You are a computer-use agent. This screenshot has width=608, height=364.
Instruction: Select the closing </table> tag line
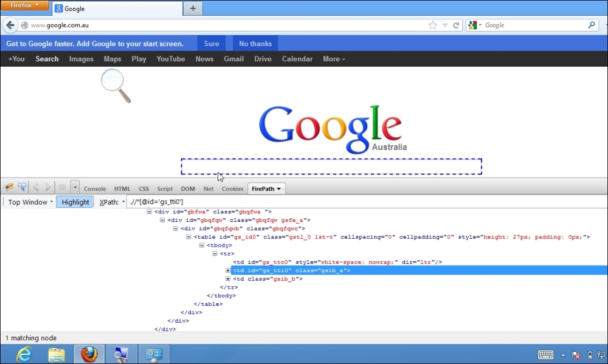coord(208,304)
